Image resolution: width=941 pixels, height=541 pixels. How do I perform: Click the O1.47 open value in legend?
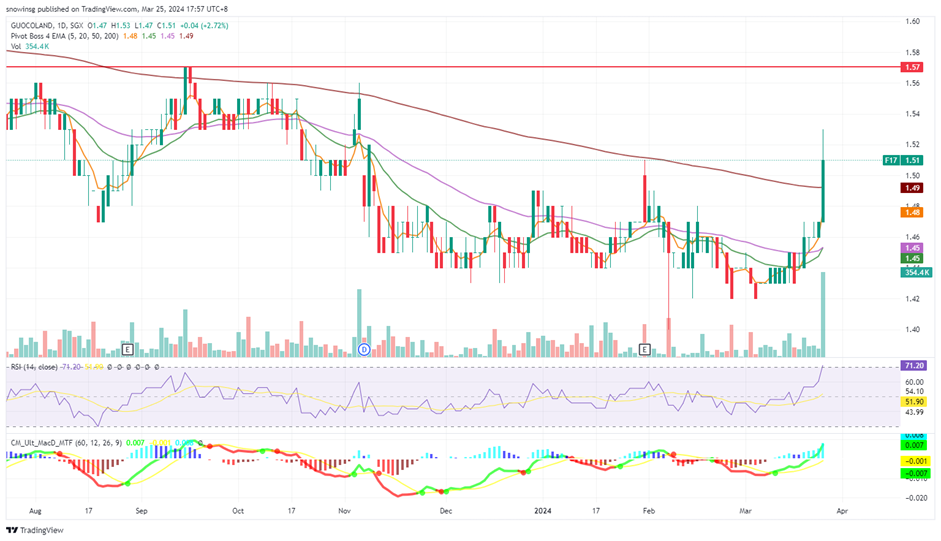pyautogui.click(x=98, y=26)
